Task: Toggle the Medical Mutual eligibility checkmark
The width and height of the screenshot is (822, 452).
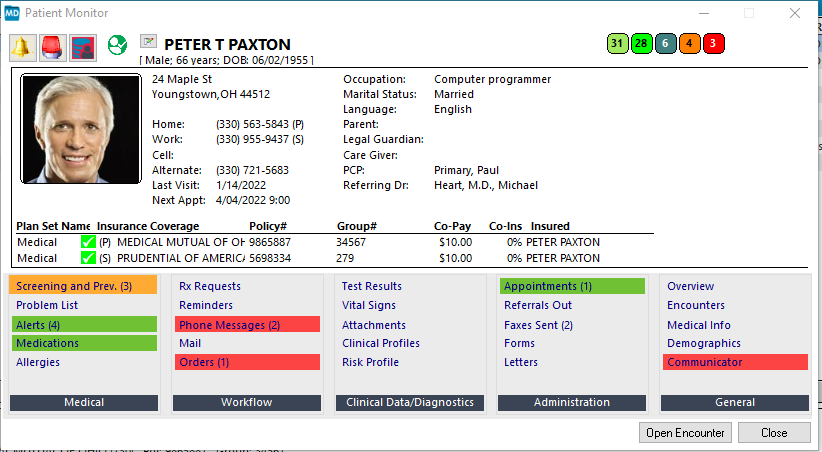Action: point(88,242)
